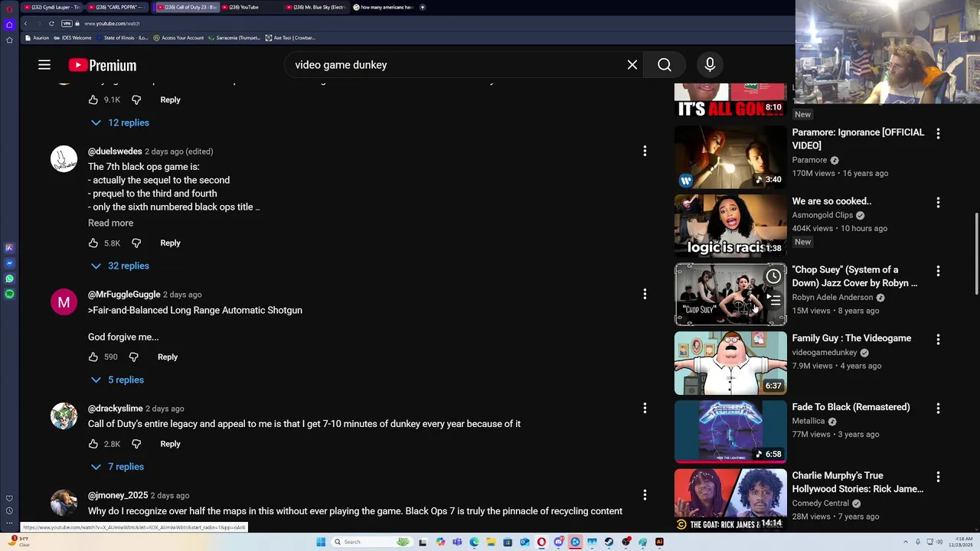Open more options for Family Guy Videogame
Viewport: 980px width, 551px height.
coord(938,339)
